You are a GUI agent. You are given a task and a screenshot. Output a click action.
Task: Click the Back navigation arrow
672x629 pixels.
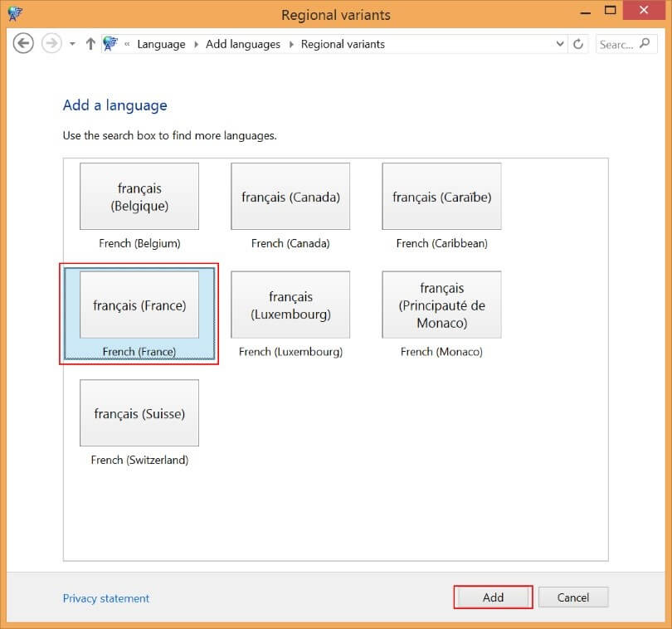tap(23, 44)
